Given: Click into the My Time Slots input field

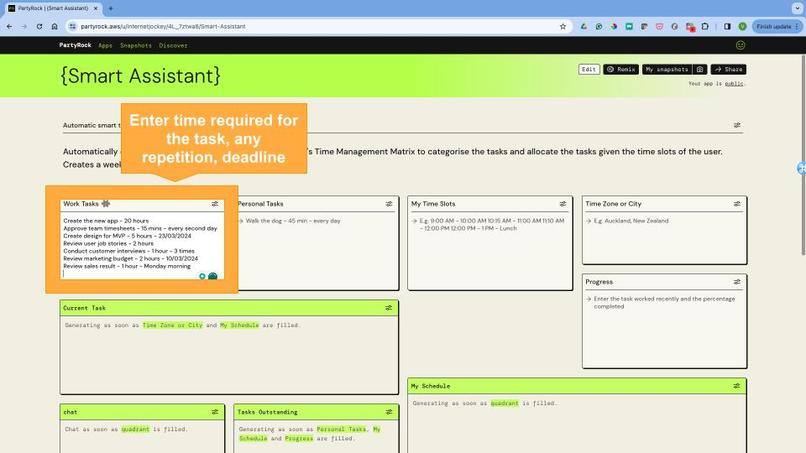Looking at the screenshot, I should tap(490, 252).
